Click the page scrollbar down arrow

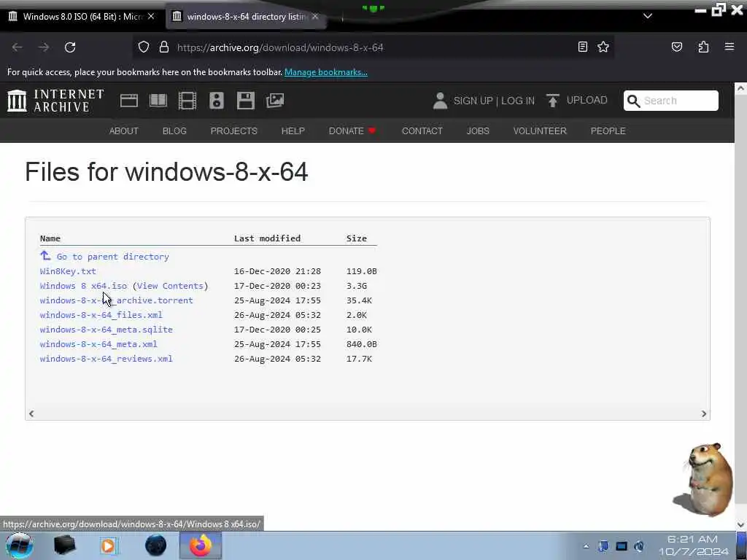(740, 525)
